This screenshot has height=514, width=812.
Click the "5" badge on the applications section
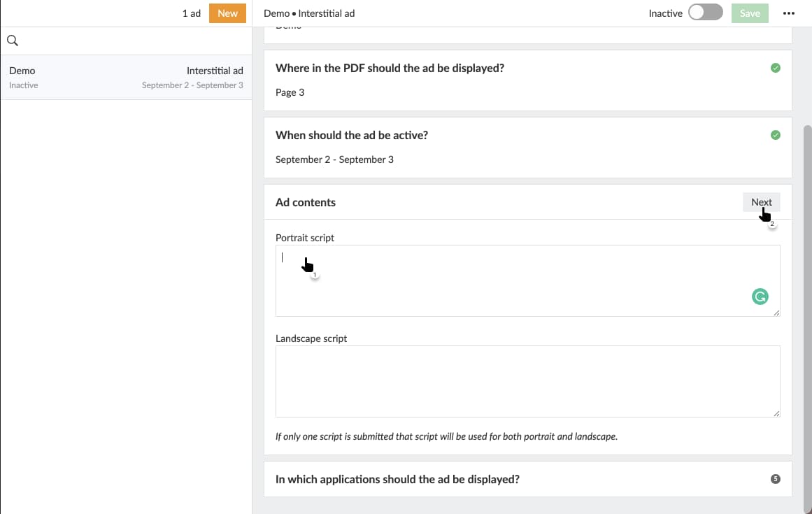(775, 479)
